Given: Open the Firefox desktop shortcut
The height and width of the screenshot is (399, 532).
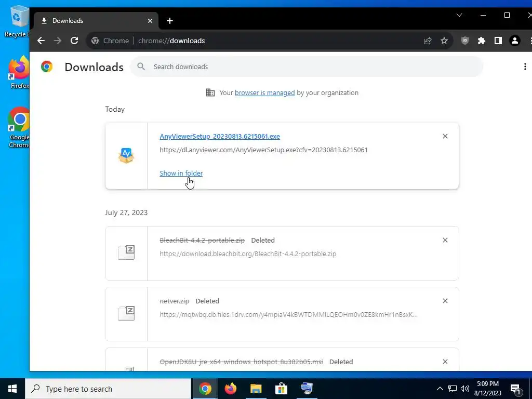Looking at the screenshot, I should coord(19,72).
